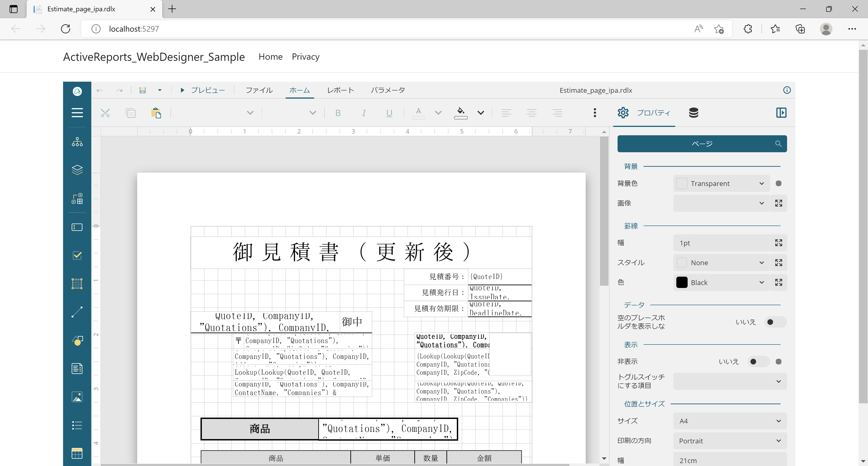The image size is (868, 466).
Task: Click the Redo arrow icon
Action: tap(119, 90)
